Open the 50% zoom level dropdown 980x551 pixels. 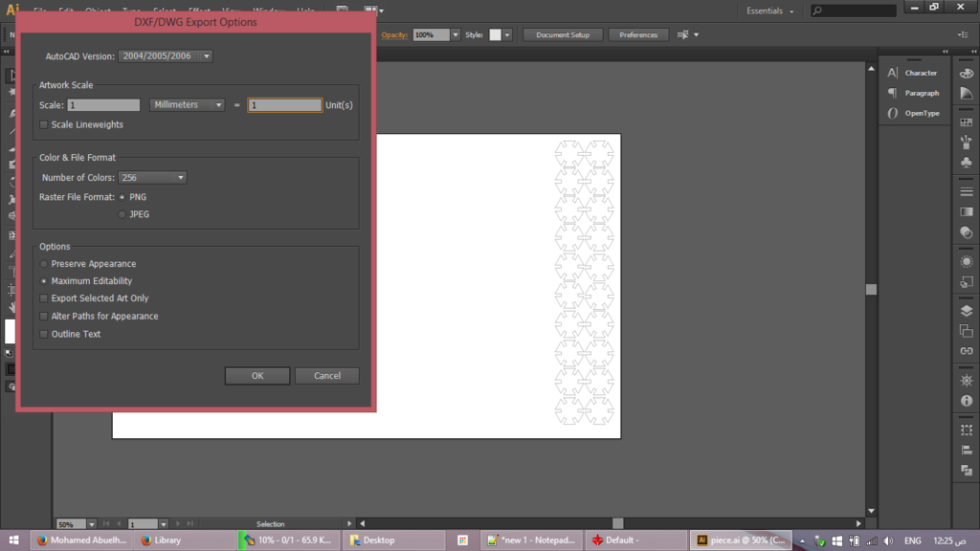coord(91,524)
